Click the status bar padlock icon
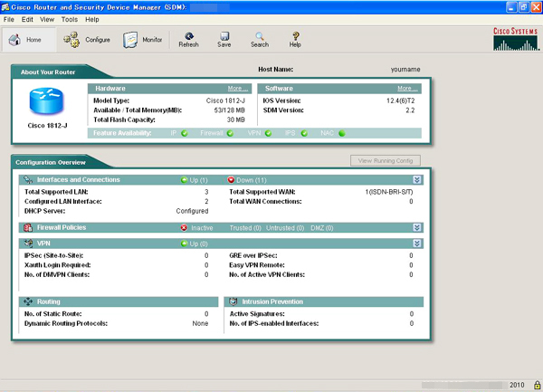 [537, 385]
